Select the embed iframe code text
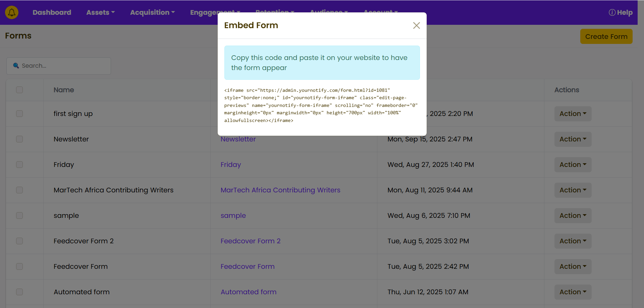 point(321,105)
